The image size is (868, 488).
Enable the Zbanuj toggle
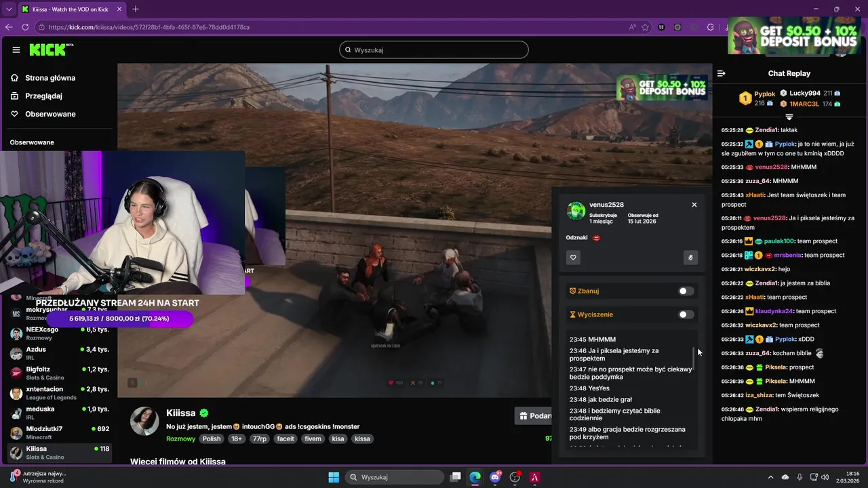coord(686,291)
